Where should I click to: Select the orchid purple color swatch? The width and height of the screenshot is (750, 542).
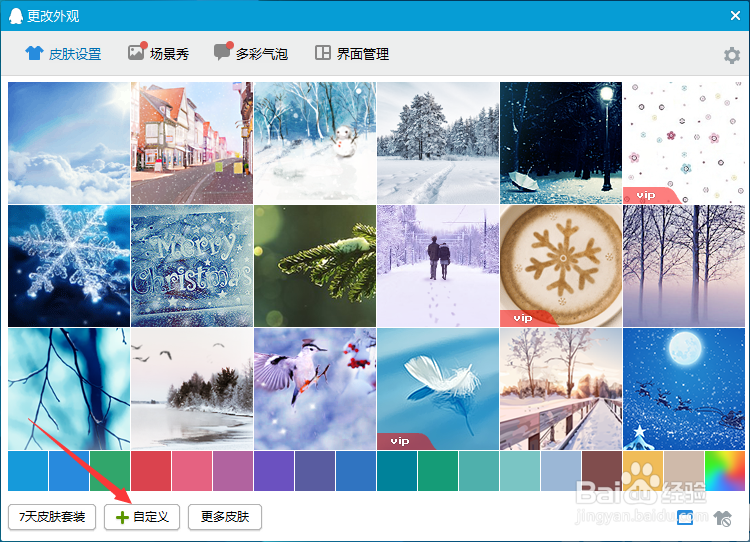[x=233, y=471]
